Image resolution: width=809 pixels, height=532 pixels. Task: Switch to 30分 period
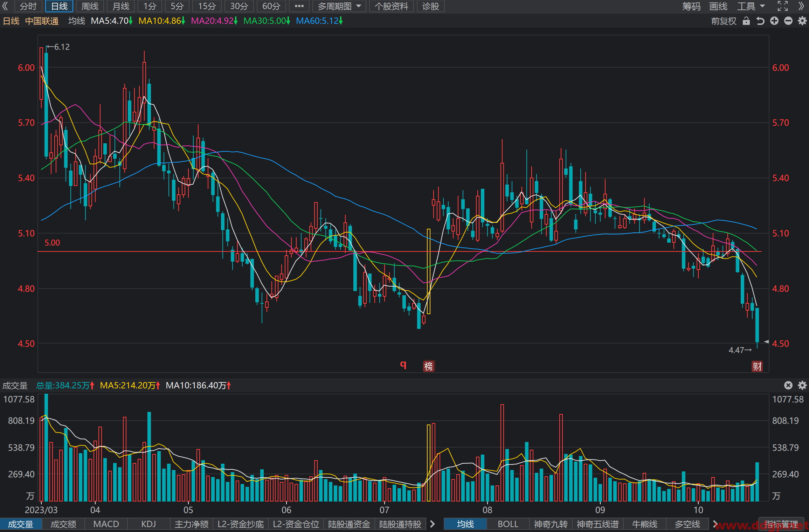click(x=239, y=6)
